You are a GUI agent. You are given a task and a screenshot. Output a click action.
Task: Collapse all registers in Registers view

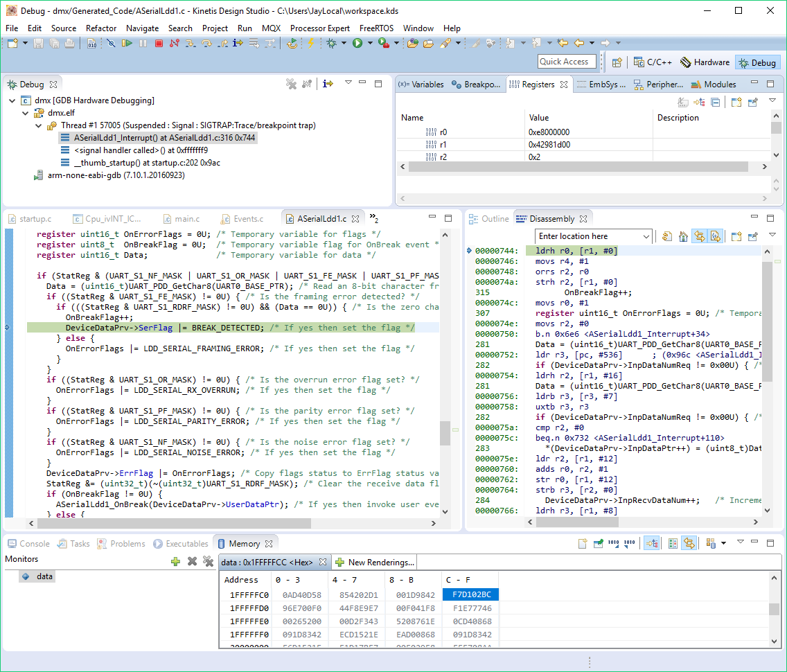click(x=716, y=103)
